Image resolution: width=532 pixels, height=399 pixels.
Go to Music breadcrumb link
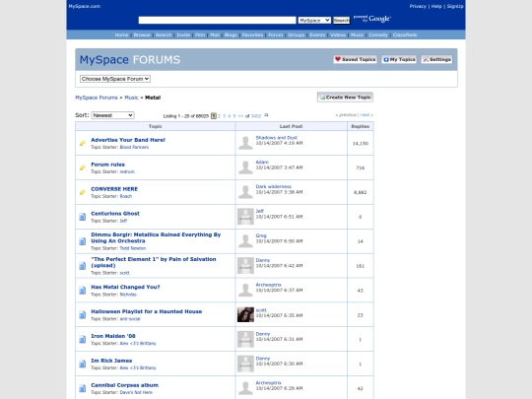[x=131, y=98]
